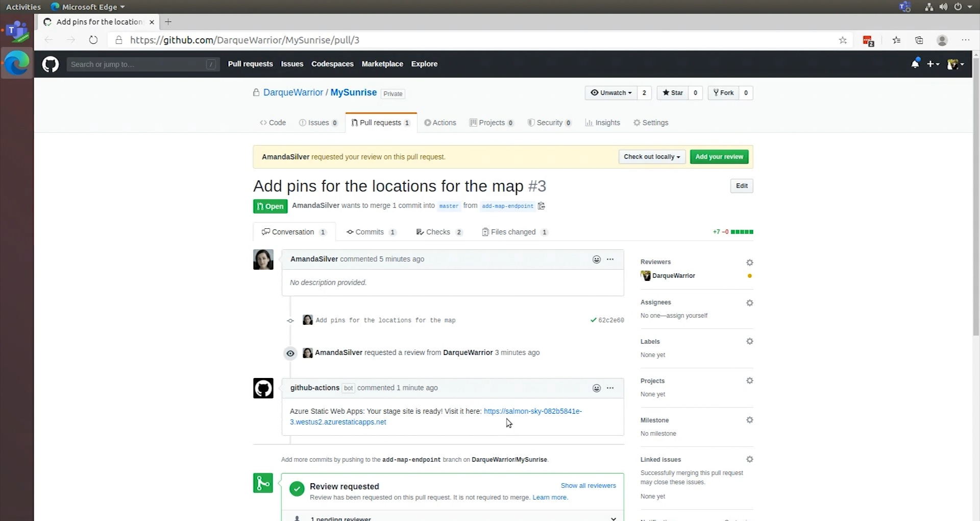Image resolution: width=980 pixels, height=521 pixels.
Task: Open the notifications bell
Action: (x=915, y=64)
